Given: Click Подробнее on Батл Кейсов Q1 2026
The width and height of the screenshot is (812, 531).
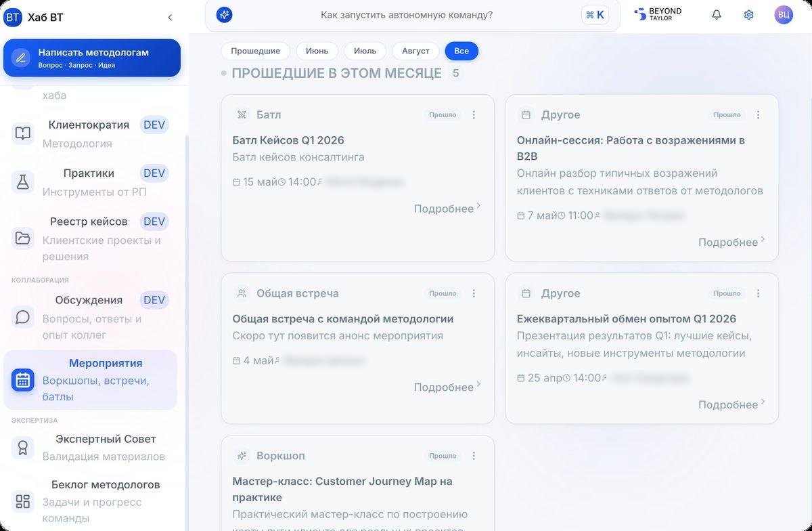Looking at the screenshot, I should click(x=447, y=209).
